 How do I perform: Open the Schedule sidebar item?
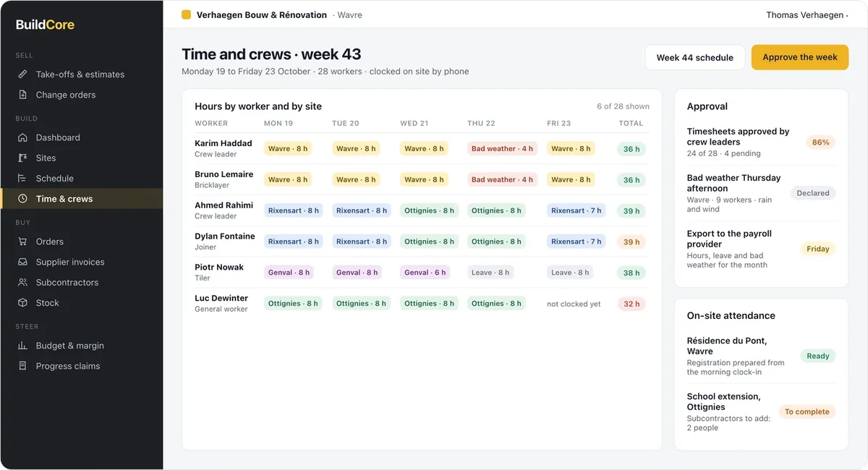[x=82, y=178]
